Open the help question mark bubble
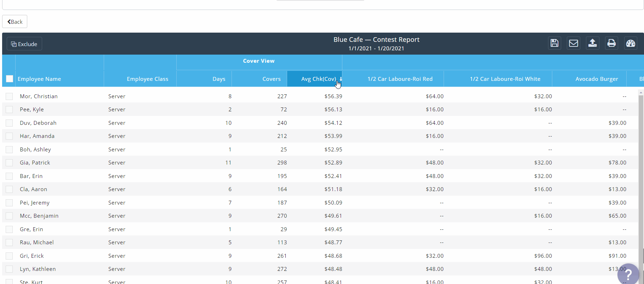 pos(628,274)
